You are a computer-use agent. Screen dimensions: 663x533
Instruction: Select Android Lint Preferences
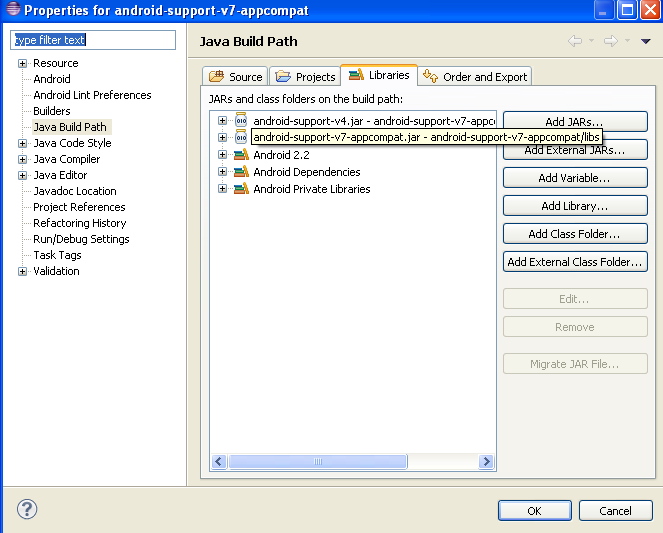click(92, 95)
